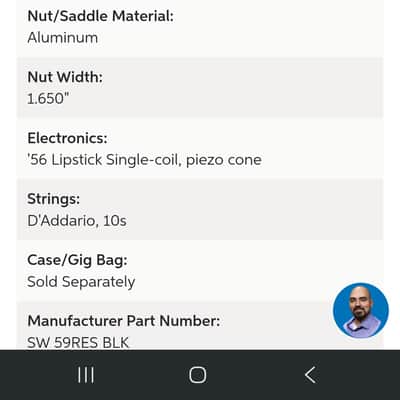Tap the Nut Width spec row
The image size is (400, 400).
[x=200, y=88]
